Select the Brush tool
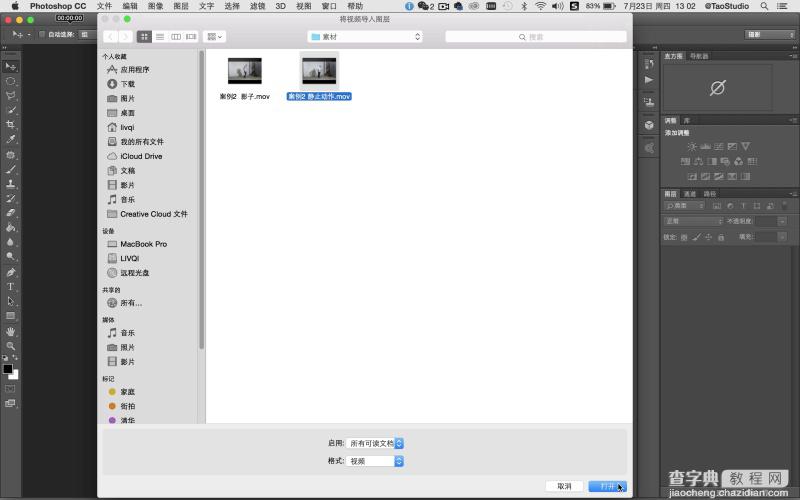The image size is (800, 500). [x=10, y=169]
